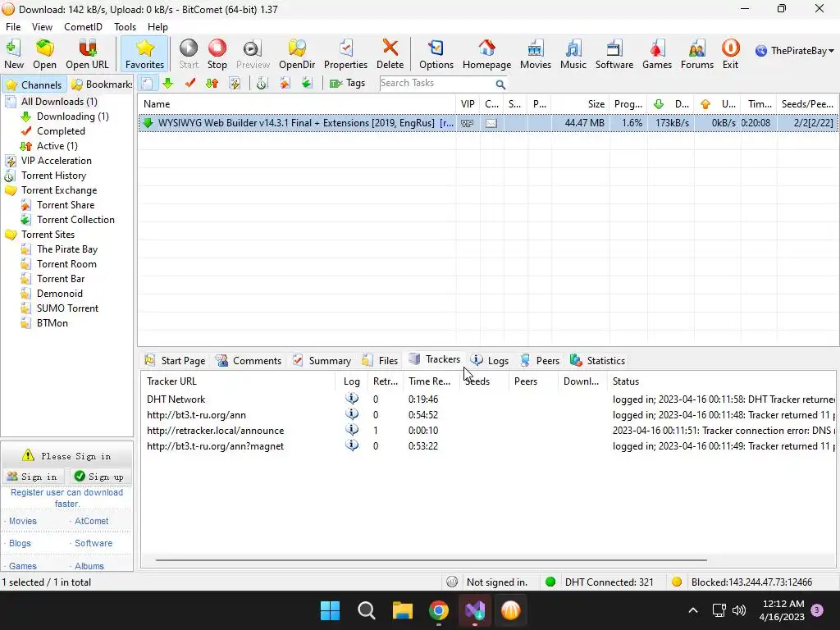Screen dimensions: 840x630
Task: Click the trackers panel horizontal scrollbar
Action: (431, 560)
